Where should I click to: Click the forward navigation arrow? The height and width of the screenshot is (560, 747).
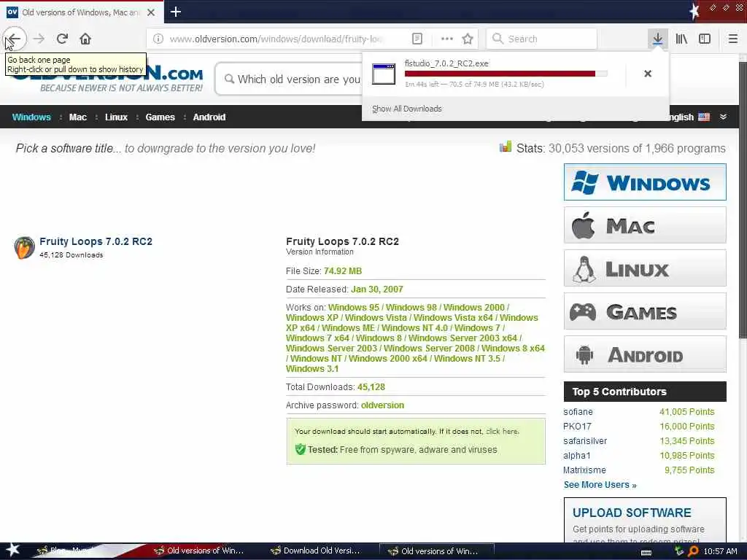click(39, 39)
